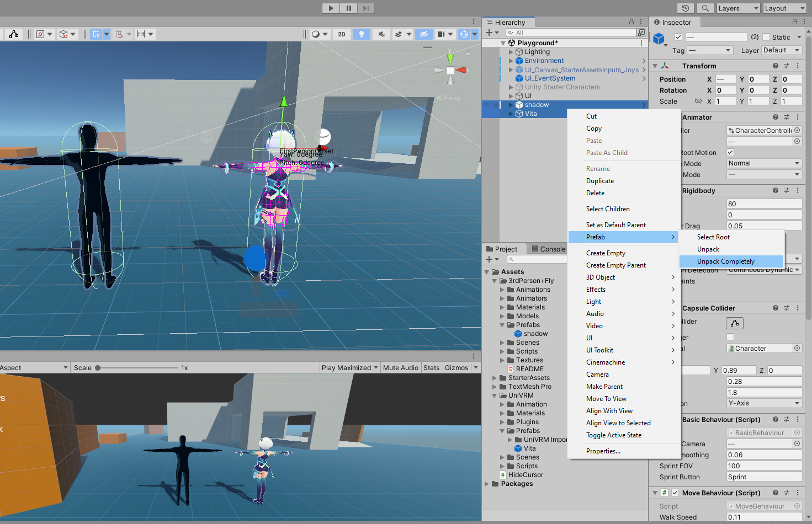
Task: Toggle hidden objects visibility eye icon
Action: [424, 34]
